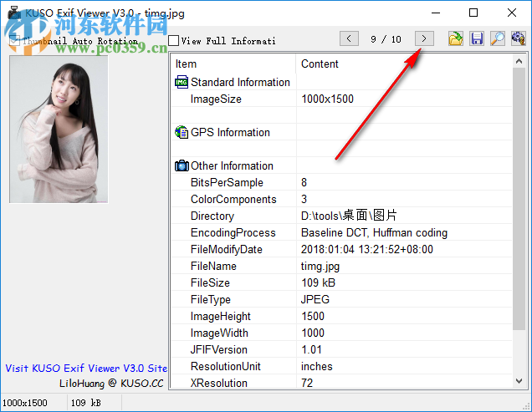Click the 1000x1500 ImageSize value in the list
532x412 pixels.
click(x=327, y=99)
